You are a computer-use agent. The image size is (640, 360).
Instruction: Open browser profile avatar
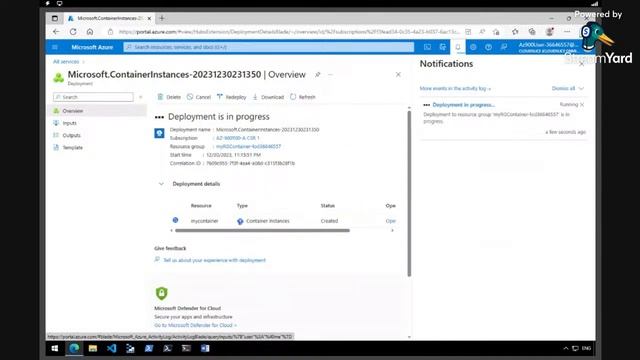pos(550,32)
